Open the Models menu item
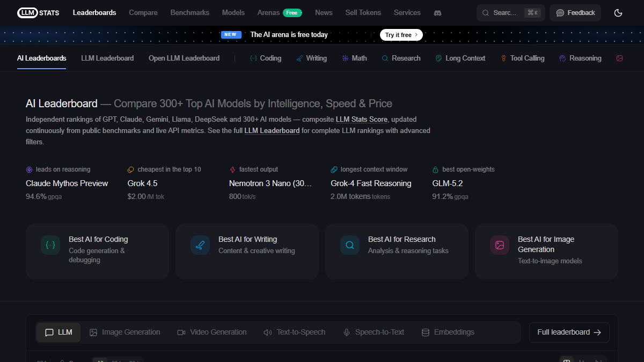The width and height of the screenshot is (644, 362). pyautogui.click(x=233, y=12)
